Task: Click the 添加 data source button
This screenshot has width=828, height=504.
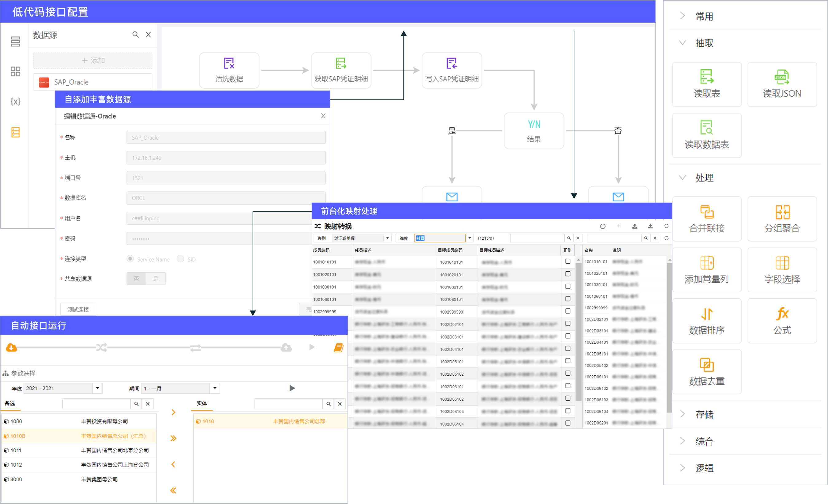Action: 92,60
